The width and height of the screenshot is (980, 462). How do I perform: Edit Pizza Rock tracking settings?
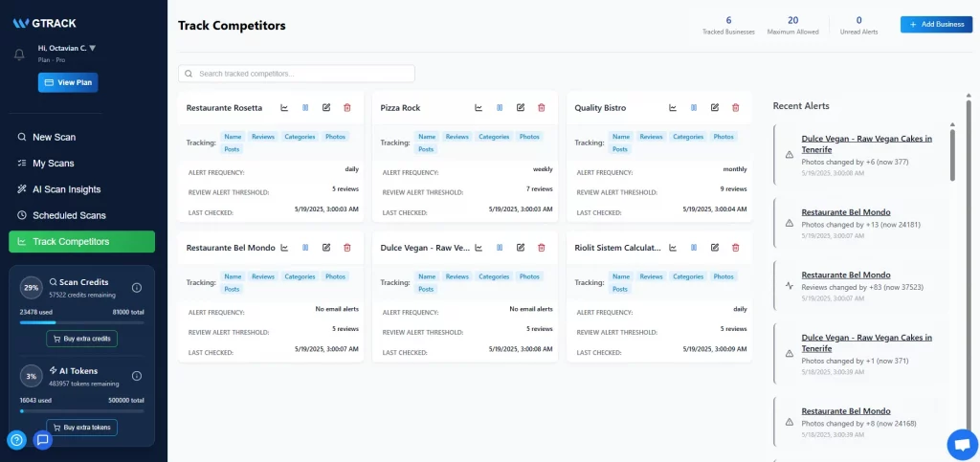[x=521, y=107]
